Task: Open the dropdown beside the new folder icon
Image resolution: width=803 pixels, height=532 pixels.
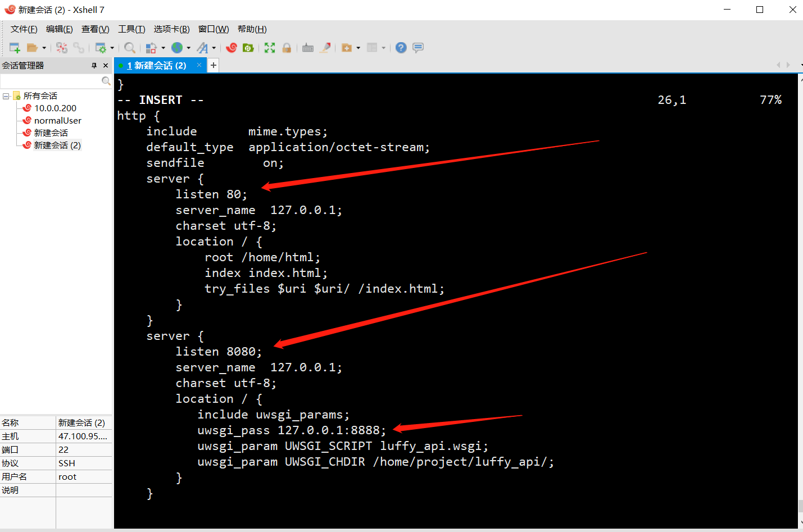Action: coord(359,48)
